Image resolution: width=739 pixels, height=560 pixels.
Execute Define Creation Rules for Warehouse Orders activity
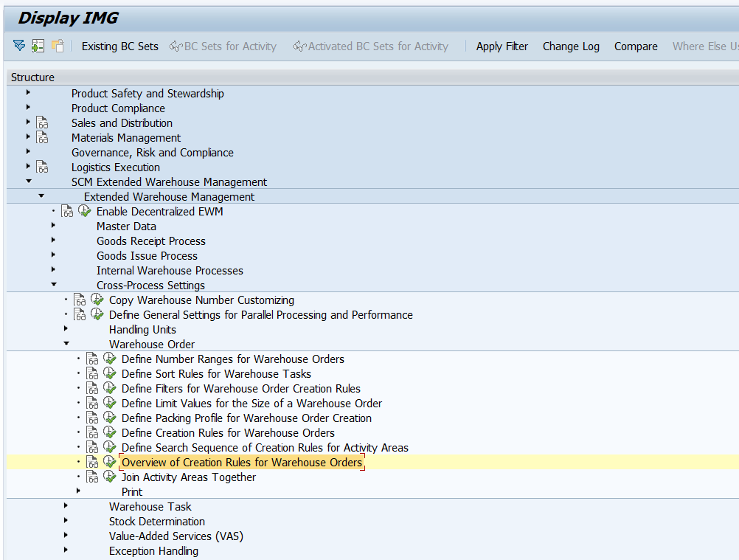click(110, 432)
